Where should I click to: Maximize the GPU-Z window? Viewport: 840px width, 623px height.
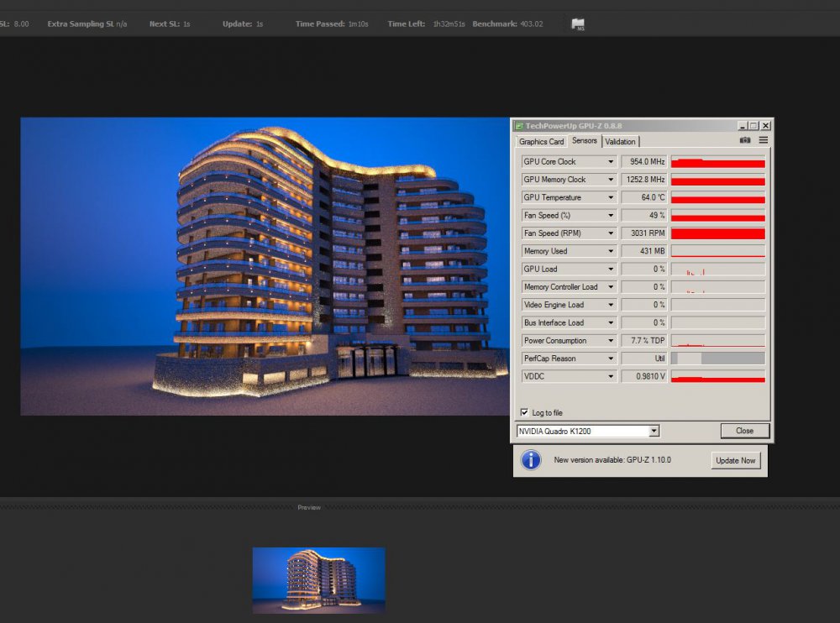[753, 126]
